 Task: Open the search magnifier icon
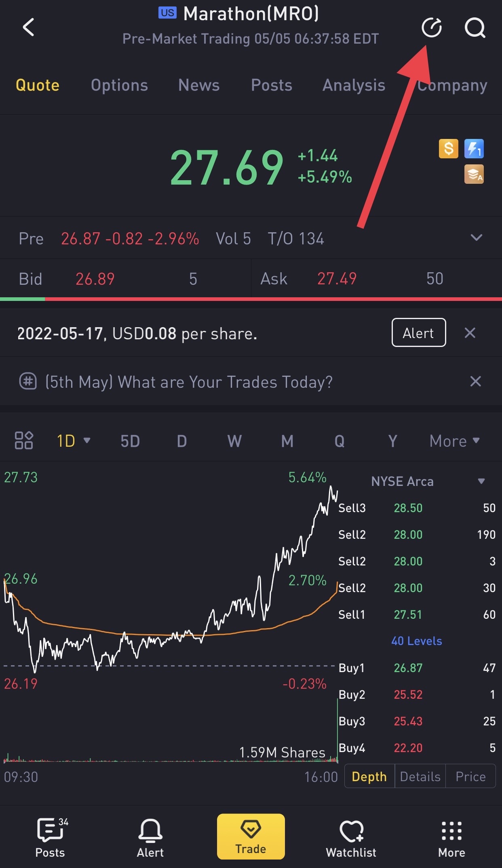(475, 28)
